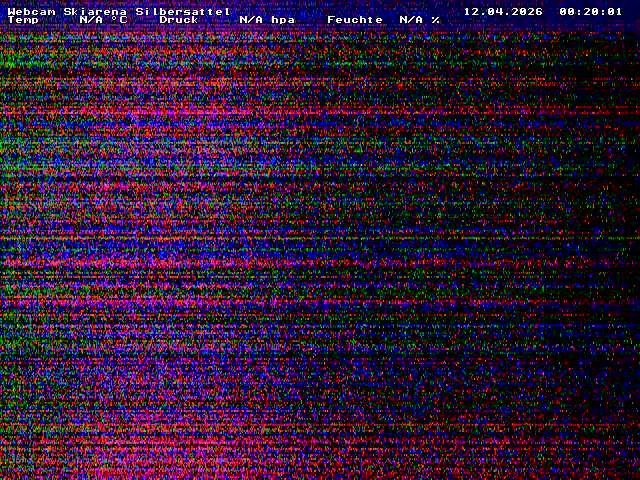Click the N/A humidity value
This screenshot has width=640, height=480.
(411, 20)
